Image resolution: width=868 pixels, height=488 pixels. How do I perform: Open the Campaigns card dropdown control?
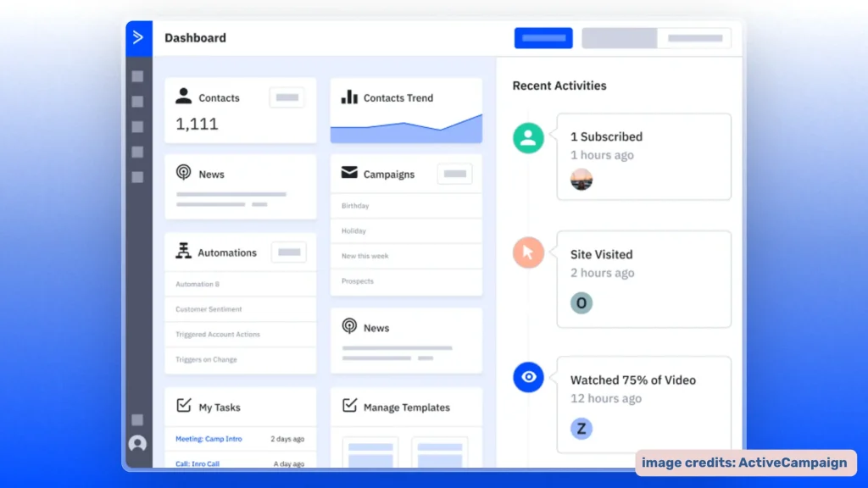454,174
